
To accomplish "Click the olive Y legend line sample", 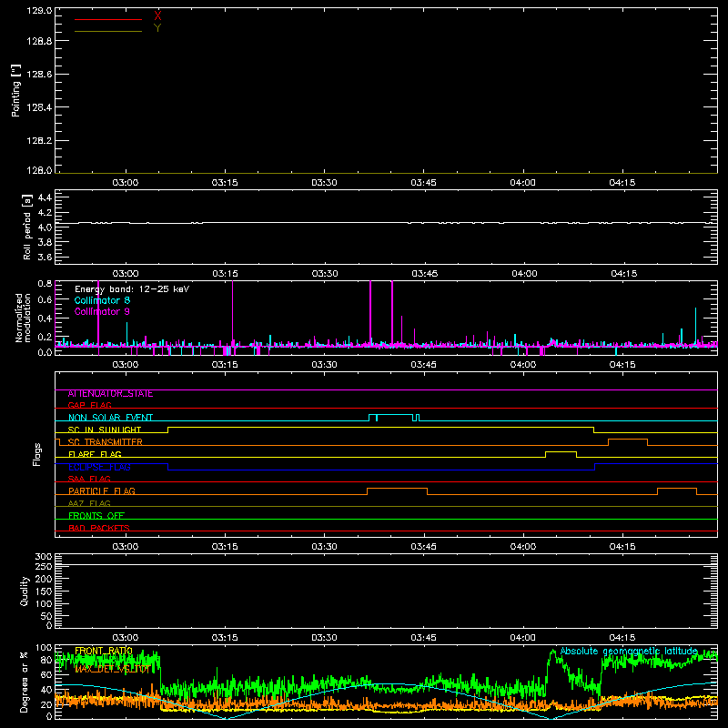I will (108, 31).
